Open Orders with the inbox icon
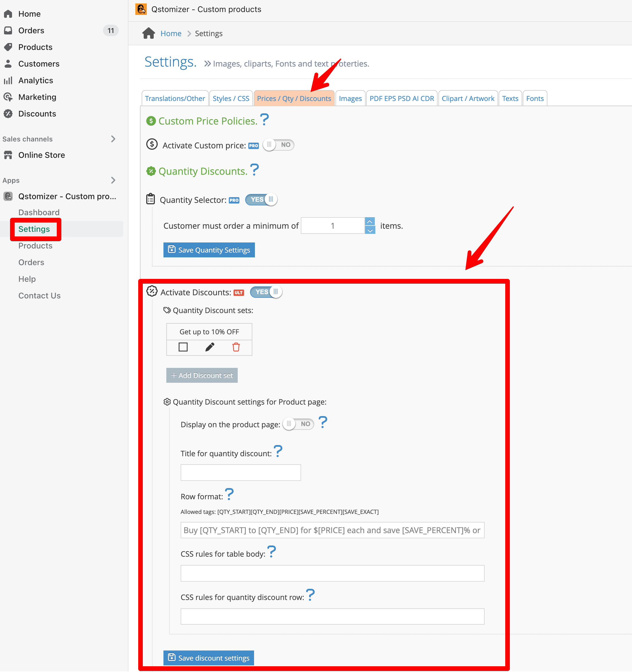This screenshot has width=632, height=672. [x=8, y=30]
